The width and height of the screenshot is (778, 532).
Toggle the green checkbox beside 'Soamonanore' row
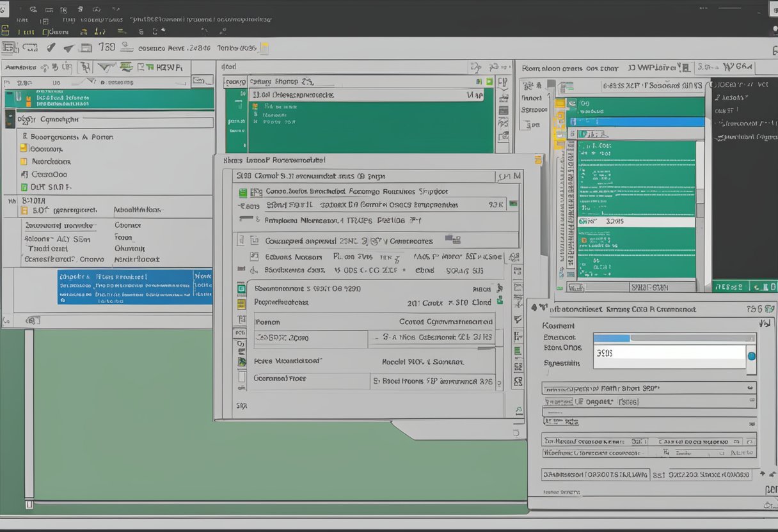tap(241, 289)
